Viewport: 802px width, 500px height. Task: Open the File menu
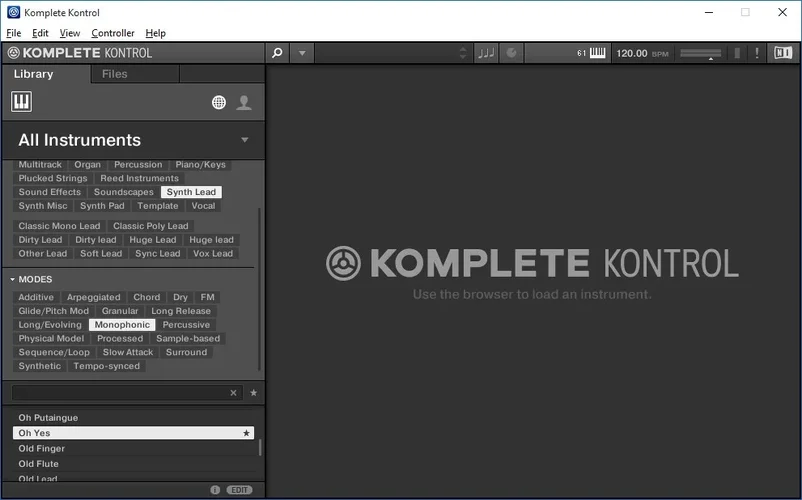click(x=14, y=33)
